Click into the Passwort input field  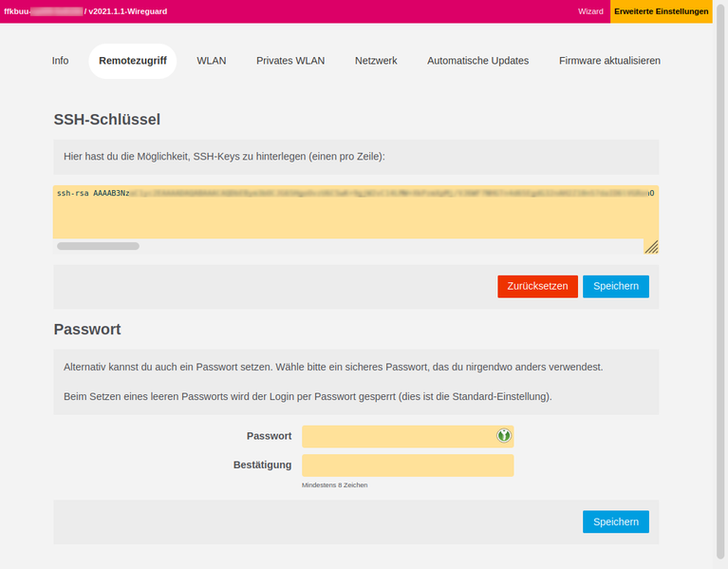[399, 436]
